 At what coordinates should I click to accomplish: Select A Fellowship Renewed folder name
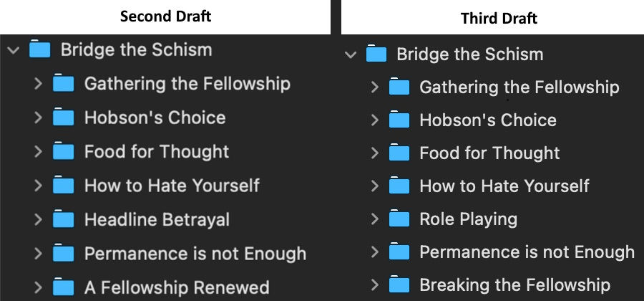coord(177,287)
